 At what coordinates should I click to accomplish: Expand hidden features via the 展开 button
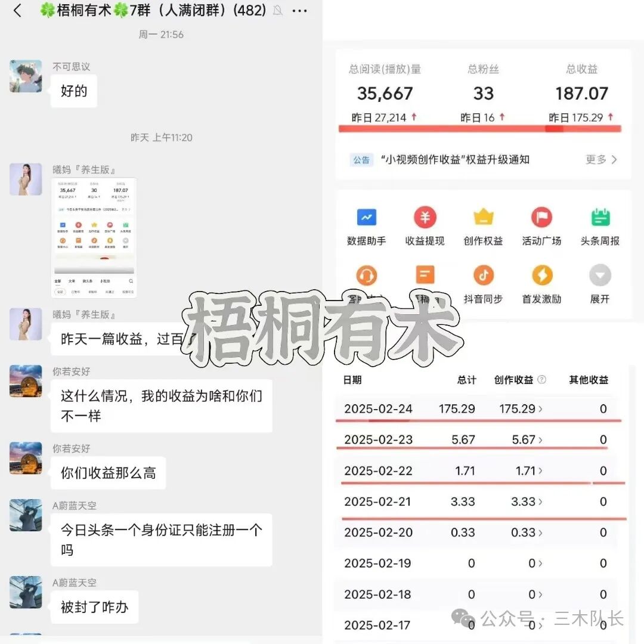[599, 283]
